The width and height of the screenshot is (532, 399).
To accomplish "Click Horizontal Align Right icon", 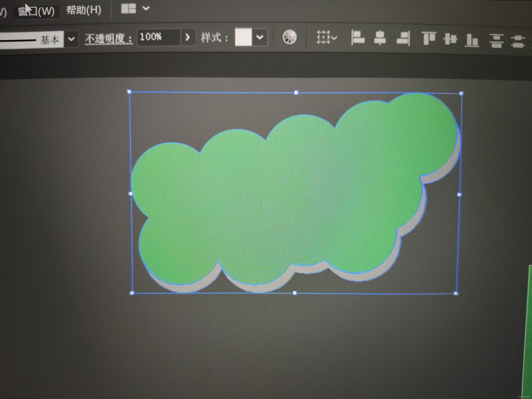I will pos(403,38).
